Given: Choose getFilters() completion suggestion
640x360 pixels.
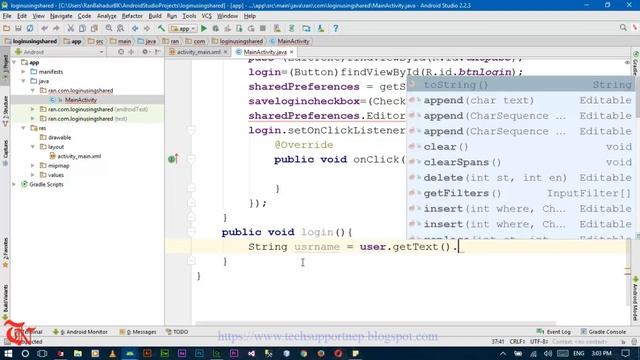Looking at the screenshot, I should point(521,193).
